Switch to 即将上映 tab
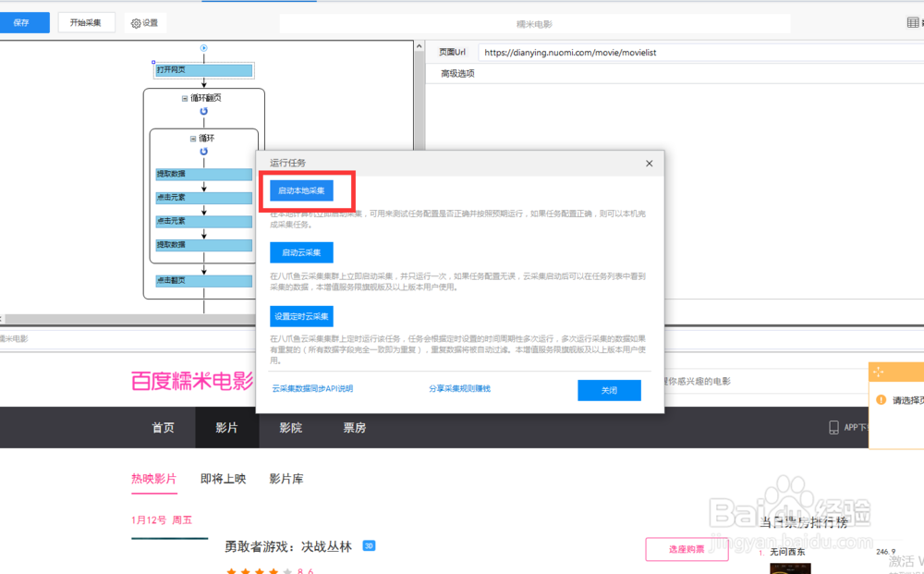 tap(223, 479)
